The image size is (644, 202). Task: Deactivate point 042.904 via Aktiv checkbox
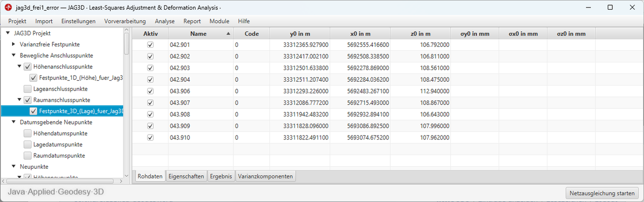(x=150, y=80)
